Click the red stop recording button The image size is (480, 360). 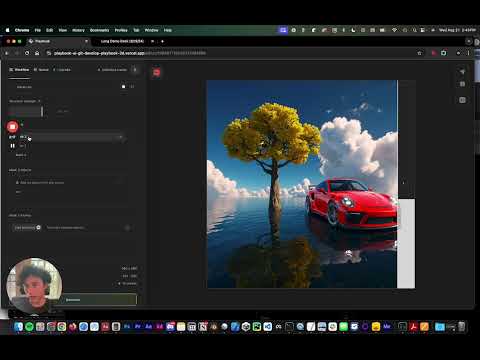point(12,127)
